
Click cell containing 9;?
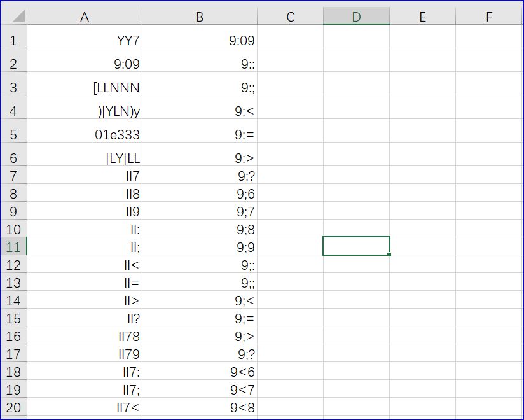coord(200,354)
